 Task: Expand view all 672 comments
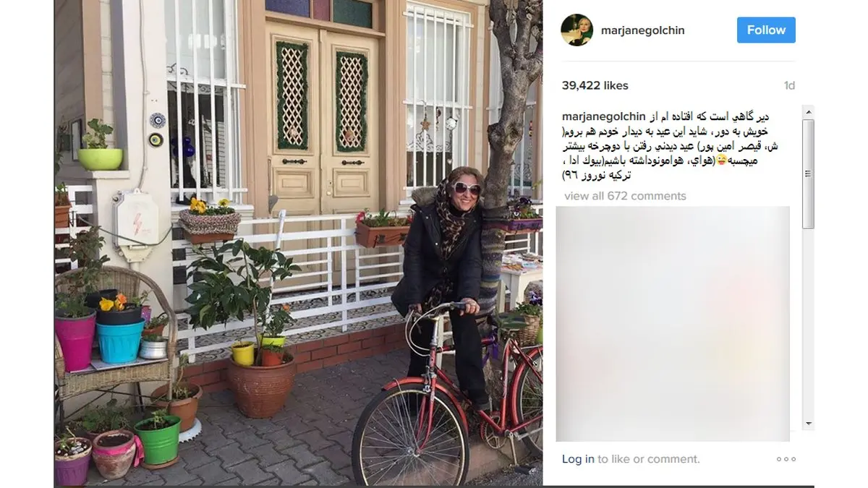pyautogui.click(x=625, y=196)
